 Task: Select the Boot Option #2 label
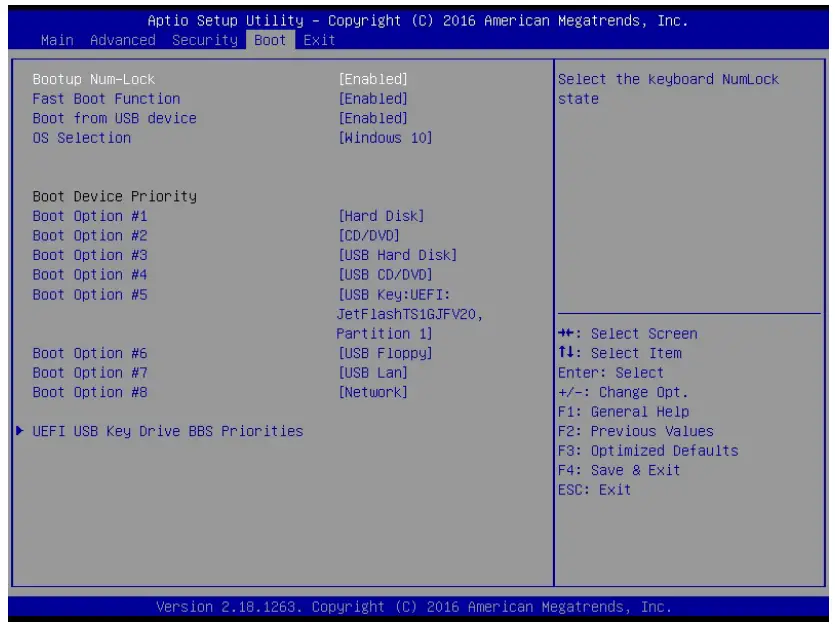[90, 235]
